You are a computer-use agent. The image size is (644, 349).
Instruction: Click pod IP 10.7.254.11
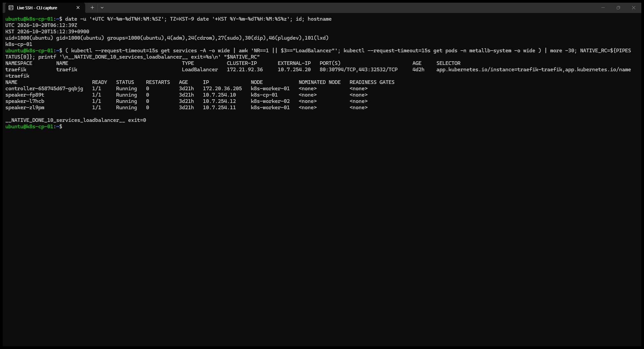220,108
